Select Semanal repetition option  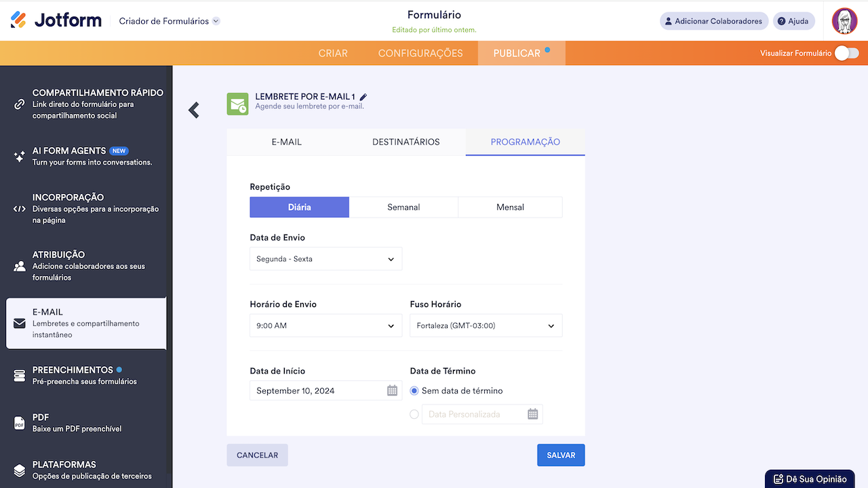[403, 207]
